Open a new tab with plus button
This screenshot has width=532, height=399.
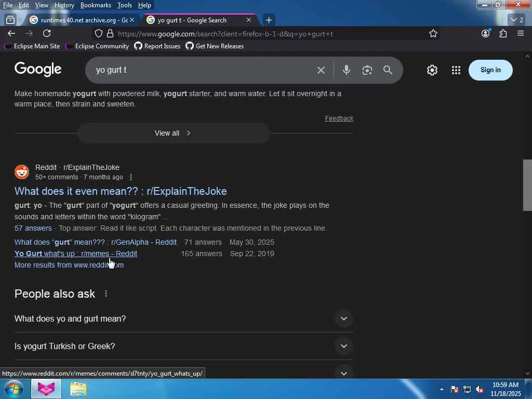[269, 20]
